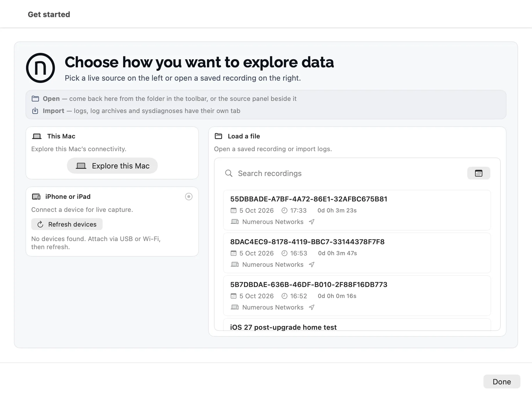Screen dimensions: 532x400
Task: Click Numerous Networks on the 8DAC4EC9 recording
Action: coord(273,264)
